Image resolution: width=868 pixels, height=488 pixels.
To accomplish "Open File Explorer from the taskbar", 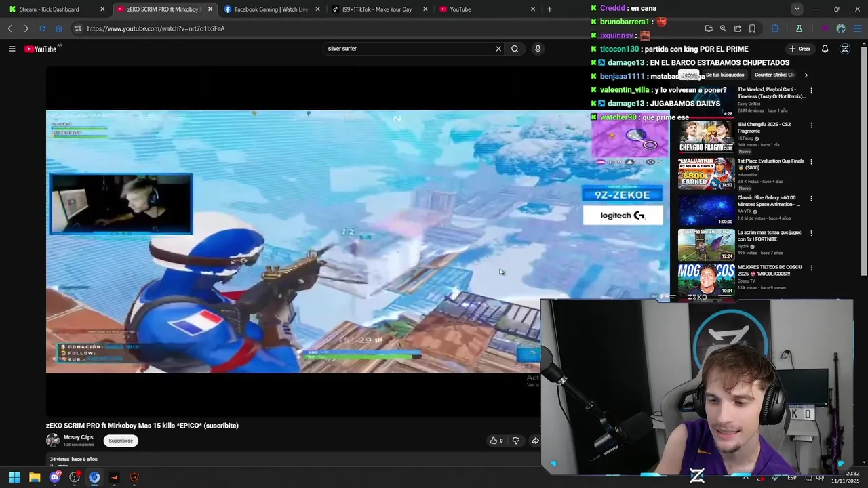I will click(x=35, y=477).
